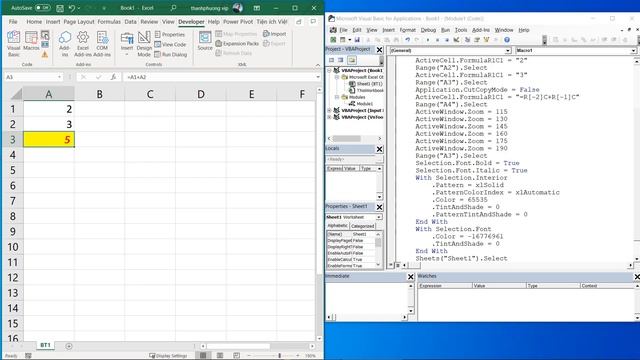640x360 pixels.
Task: Select yellow cell A3 showing 5
Action: click(49, 140)
